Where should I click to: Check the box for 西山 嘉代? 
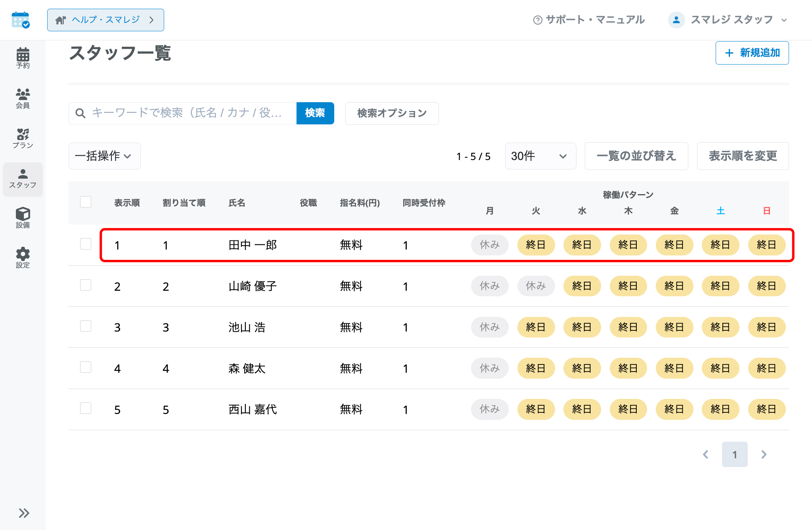[x=86, y=408]
